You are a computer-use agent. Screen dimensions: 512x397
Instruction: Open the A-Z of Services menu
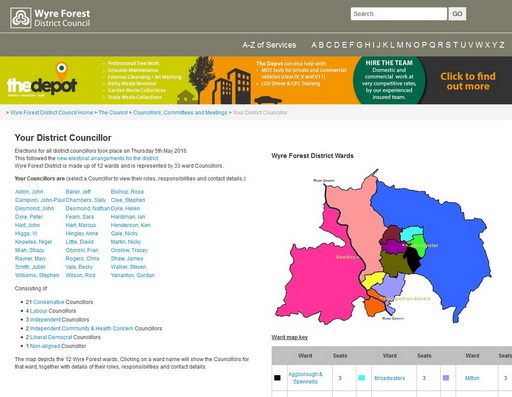[269, 45]
